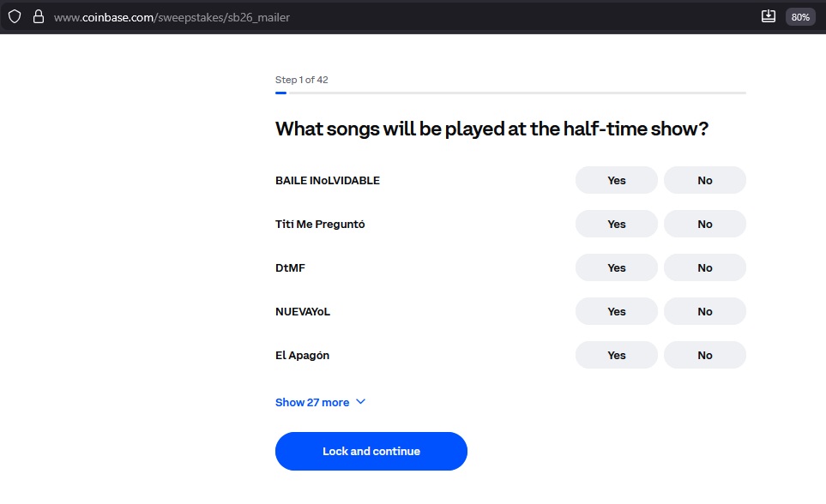The width and height of the screenshot is (826, 504).
Task: Click the shield tracking protection icon
Action: (15, 16)
